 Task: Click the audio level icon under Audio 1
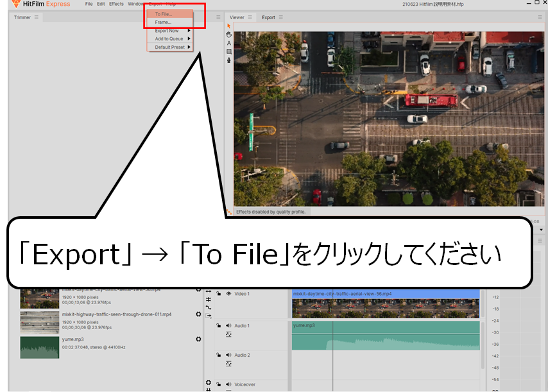[x=228, y=334]
